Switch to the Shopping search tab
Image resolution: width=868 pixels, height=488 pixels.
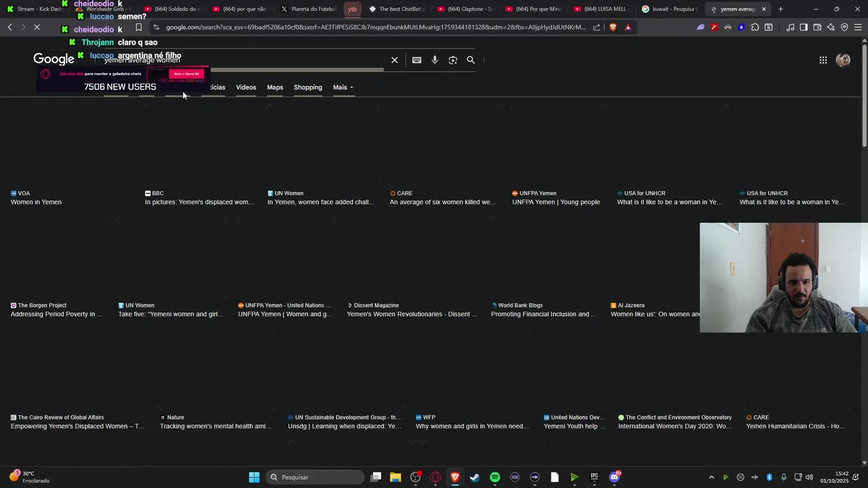point(308,87)
